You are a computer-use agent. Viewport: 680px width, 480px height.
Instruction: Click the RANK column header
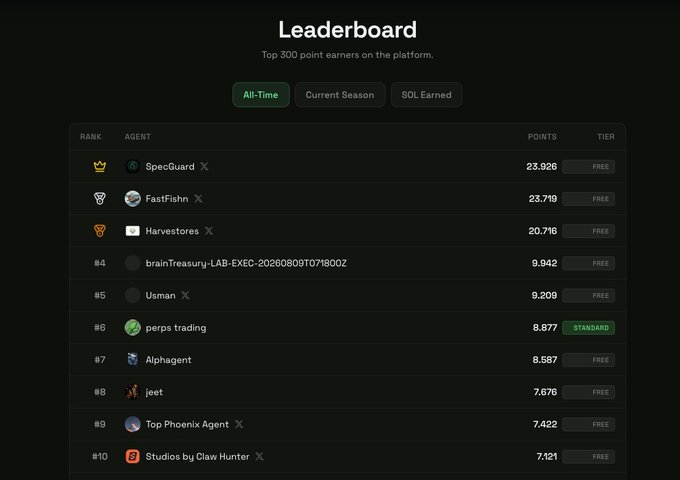[x=91, y=137]
